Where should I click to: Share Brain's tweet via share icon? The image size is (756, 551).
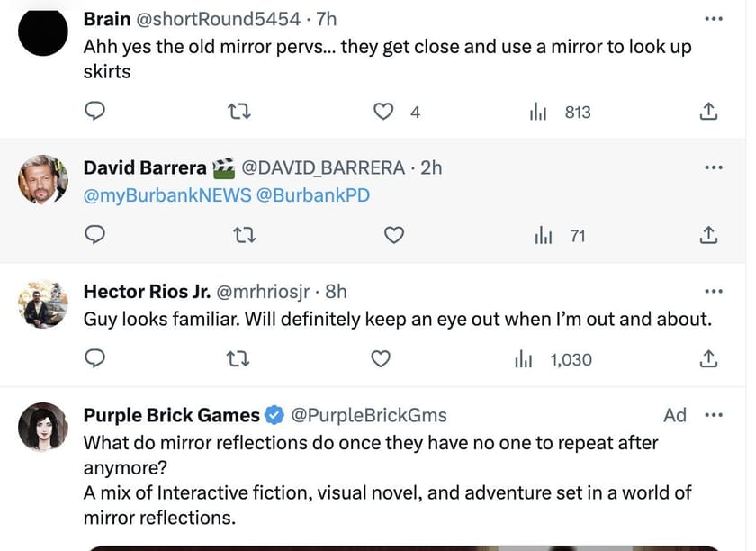708,112
